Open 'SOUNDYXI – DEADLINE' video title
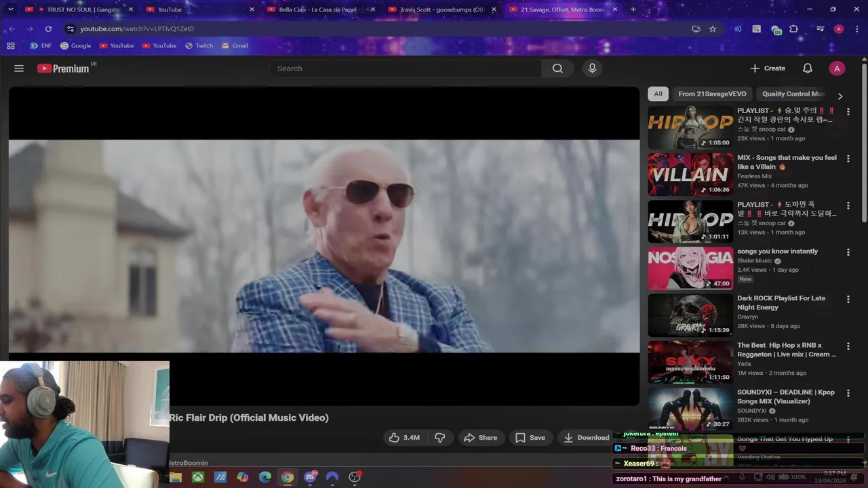The width and height of the screenshot is (868, 488). coord(786,396)
